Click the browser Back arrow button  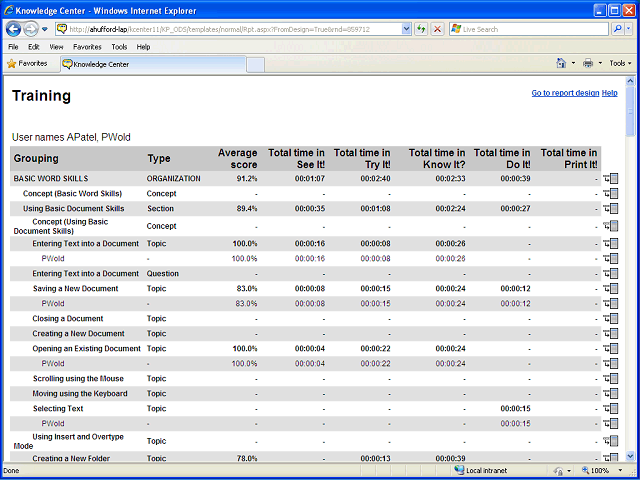tap(13, 29)
